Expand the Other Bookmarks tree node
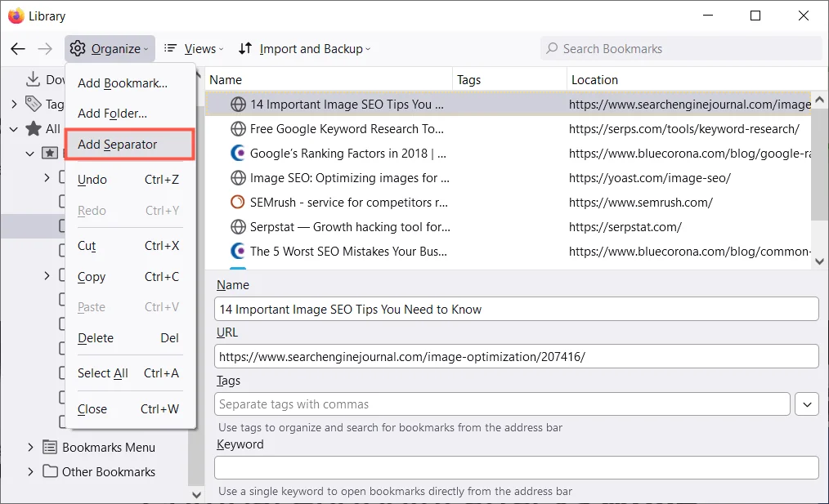Image resolution: width=829 pixels, height=504 pixels. 31,471
